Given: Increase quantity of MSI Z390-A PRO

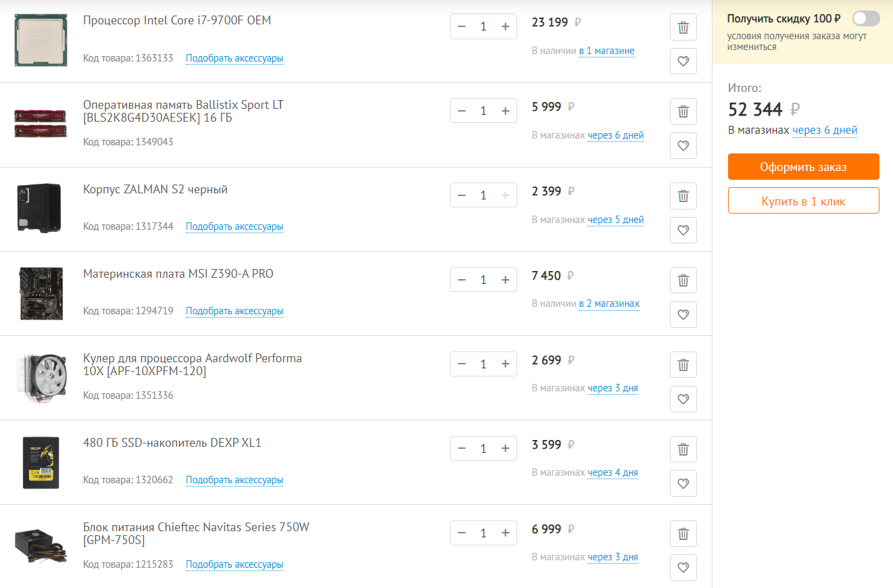Looking at the screenshot, I should pos(505,280).
